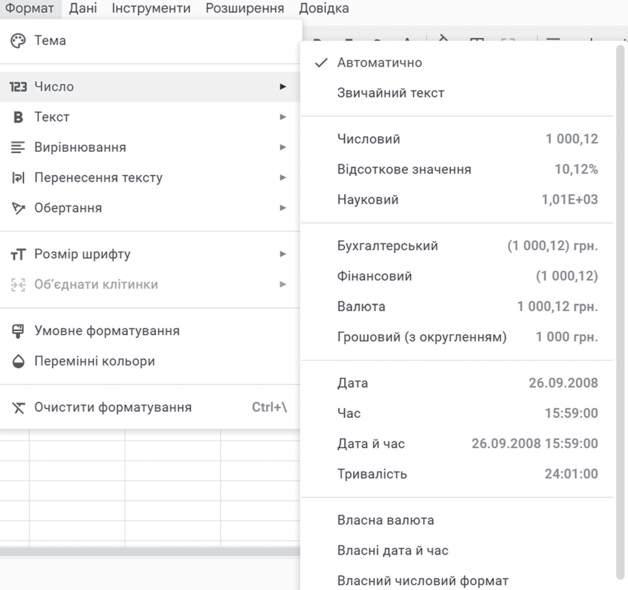Click the 123 number format icon

[x=18, y=87]
